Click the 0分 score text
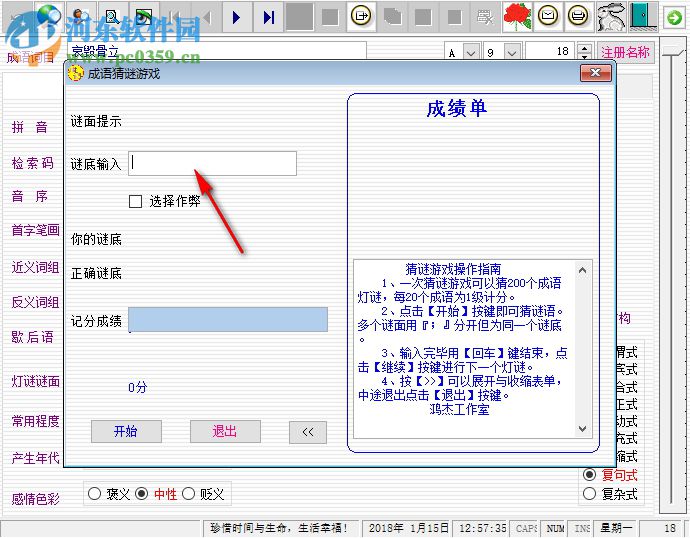The width and height of the screenshot is (690, 538). pos(138,388)
